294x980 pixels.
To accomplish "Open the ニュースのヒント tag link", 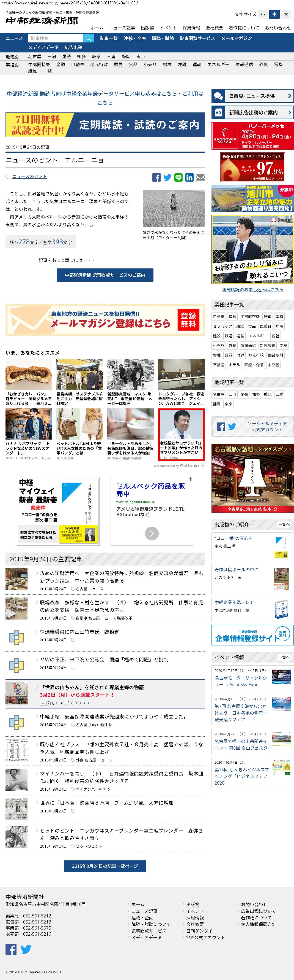I will (30, 177).
